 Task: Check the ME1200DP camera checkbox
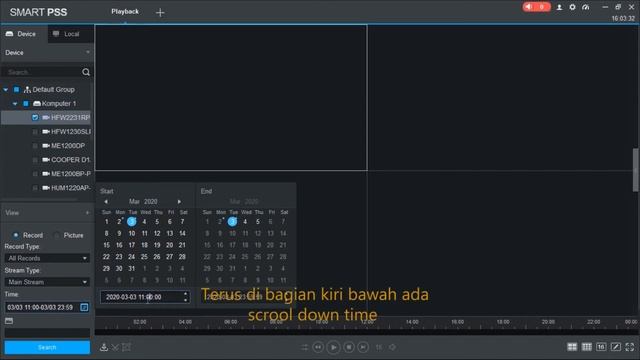coord(35,146)
